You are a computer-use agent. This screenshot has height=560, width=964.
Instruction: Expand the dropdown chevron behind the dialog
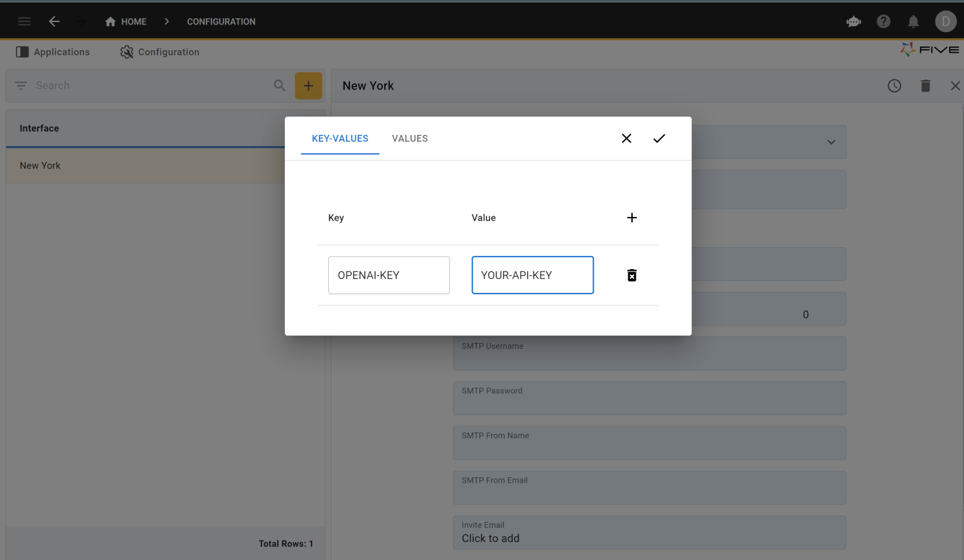click(x=831, y=142)
